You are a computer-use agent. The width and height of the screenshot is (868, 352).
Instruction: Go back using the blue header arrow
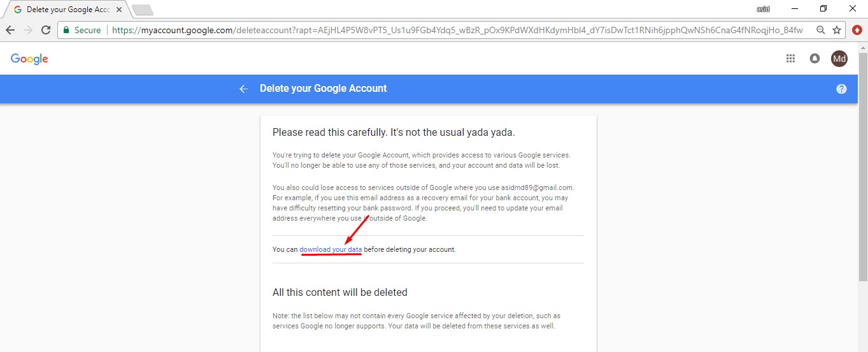pos(243,89)
